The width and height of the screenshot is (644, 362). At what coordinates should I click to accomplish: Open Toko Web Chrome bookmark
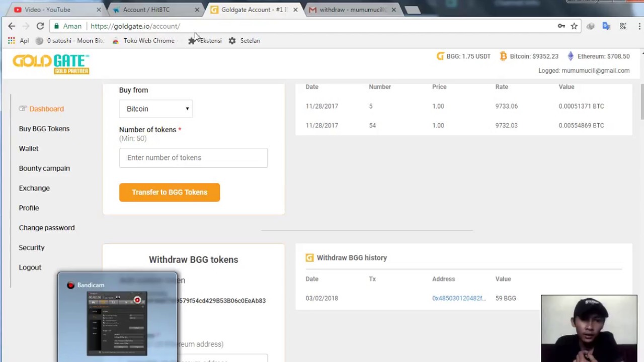(x=145, y=41)
